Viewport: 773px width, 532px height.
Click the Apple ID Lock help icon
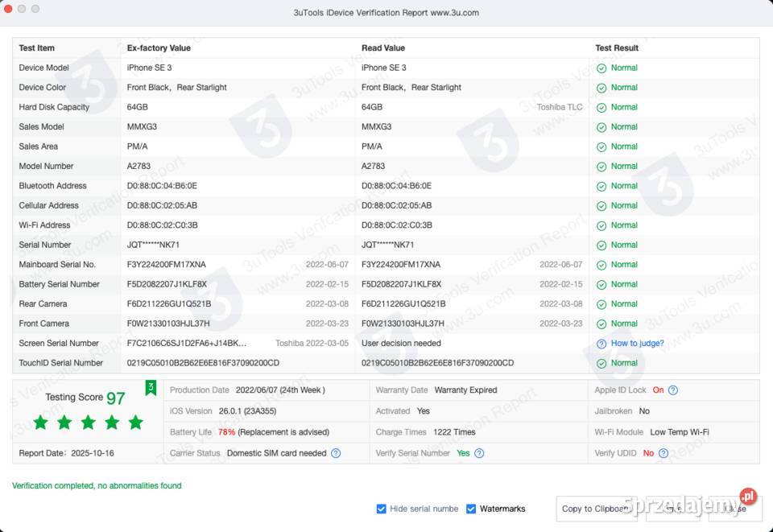click(x=673, y=390)
